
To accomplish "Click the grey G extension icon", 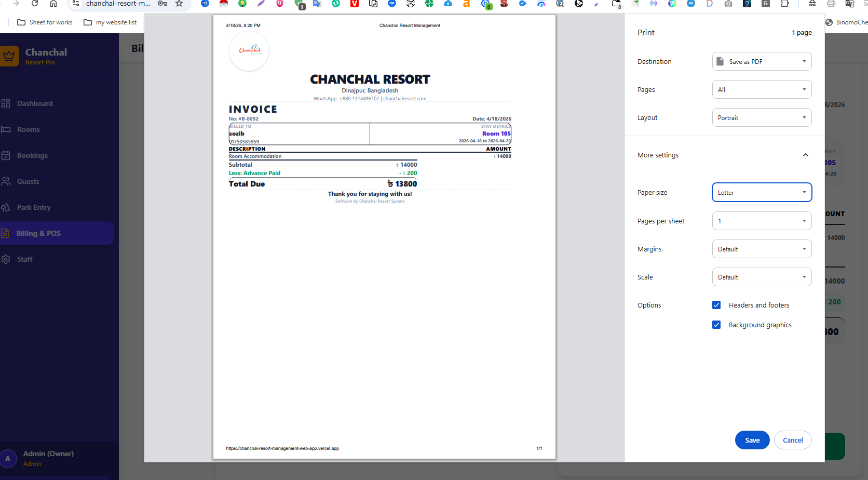I will 765,4.
